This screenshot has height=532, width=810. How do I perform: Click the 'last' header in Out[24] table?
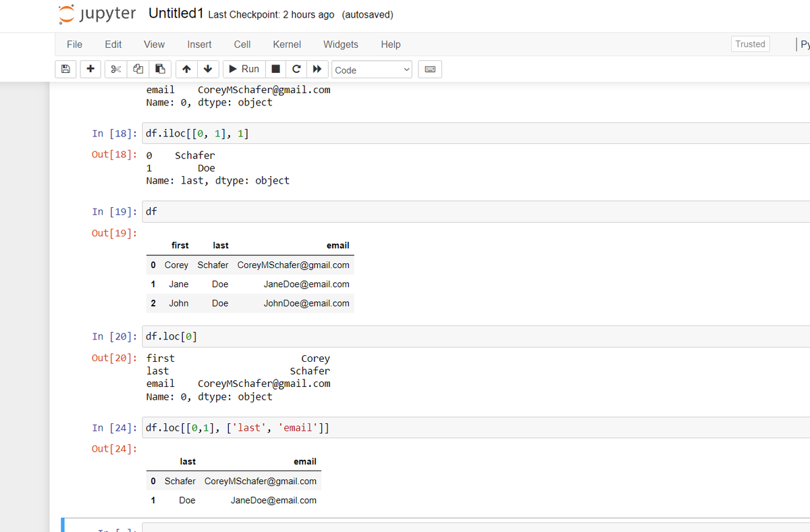(188, 461)
